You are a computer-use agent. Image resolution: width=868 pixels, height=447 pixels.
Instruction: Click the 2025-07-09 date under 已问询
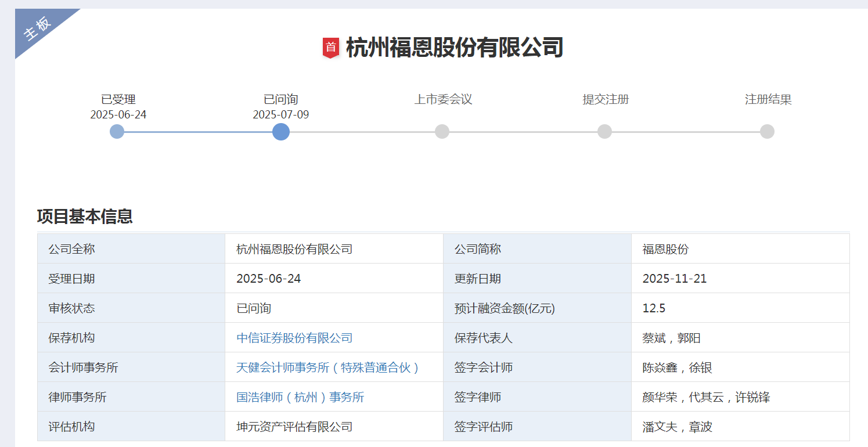click(280, 115)
